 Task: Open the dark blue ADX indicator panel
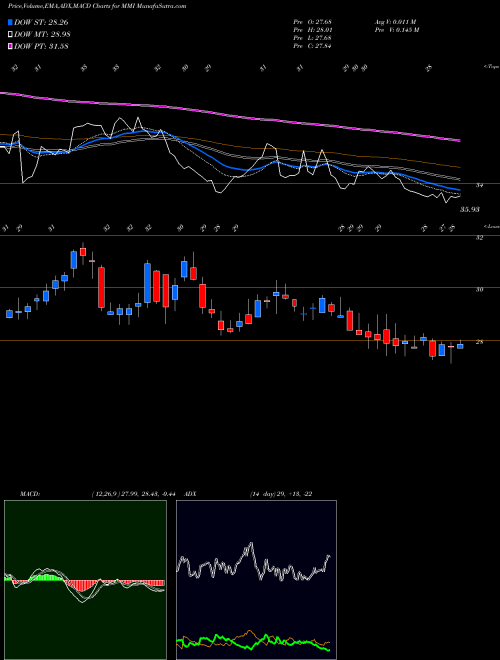[x=256, y=580]
